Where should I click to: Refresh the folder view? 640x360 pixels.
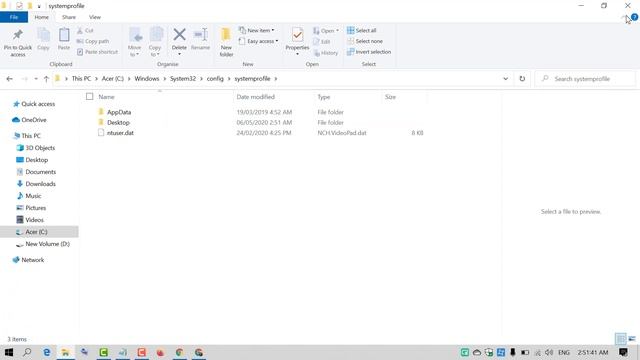pos(522,79)
